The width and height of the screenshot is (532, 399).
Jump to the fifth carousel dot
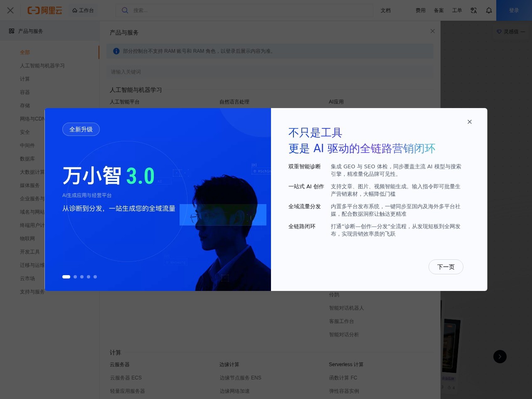point(95,277)
